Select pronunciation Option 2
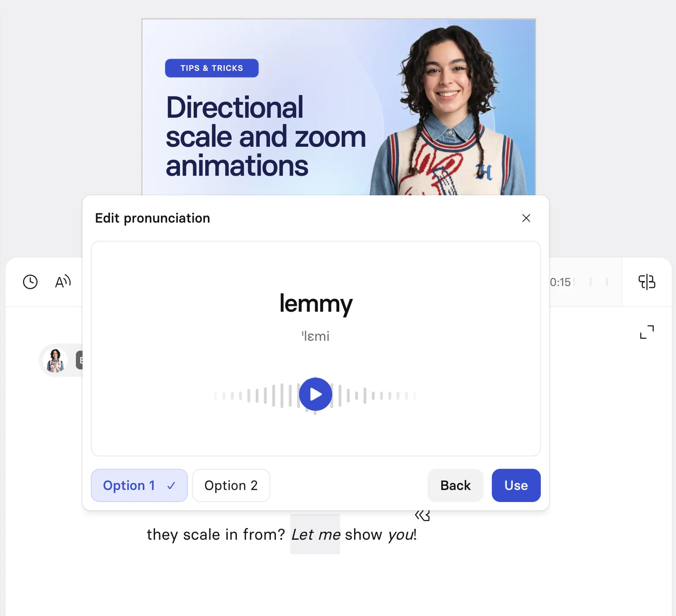Screen dimensions: 676x616 coord(231,486)
